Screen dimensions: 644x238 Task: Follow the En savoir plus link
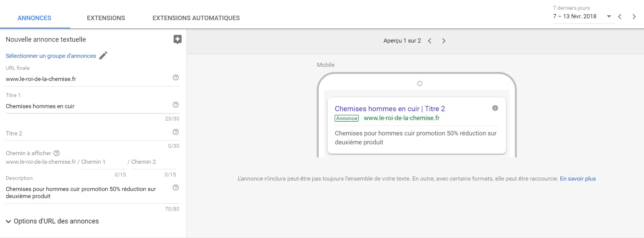(x=578, y=179)
